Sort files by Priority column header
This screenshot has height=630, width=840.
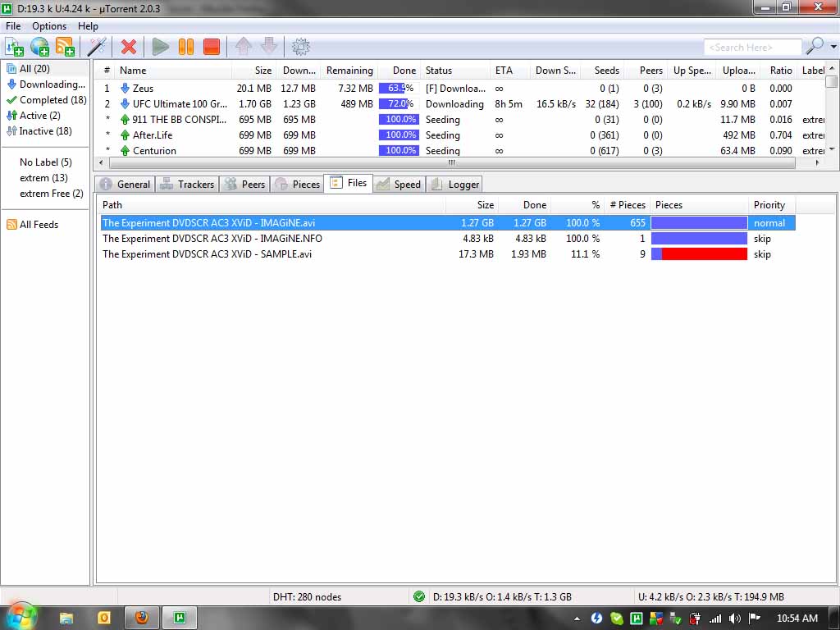772,204
